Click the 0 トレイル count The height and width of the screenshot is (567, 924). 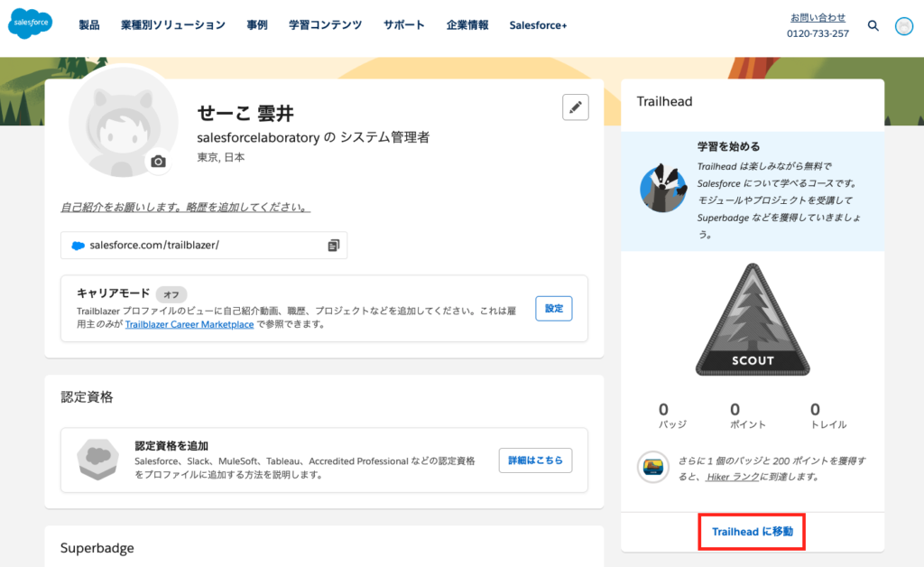point(828,415)
